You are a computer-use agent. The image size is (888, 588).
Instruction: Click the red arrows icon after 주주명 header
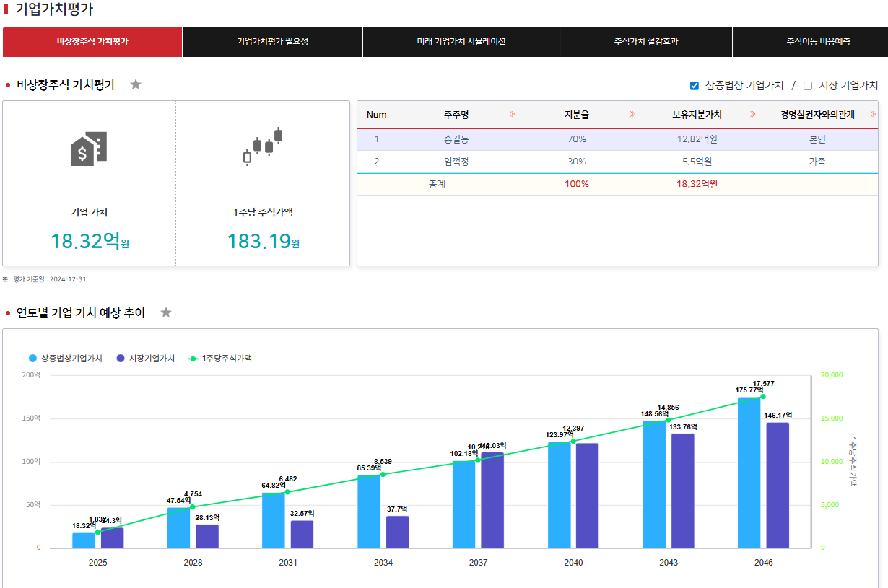512,115
